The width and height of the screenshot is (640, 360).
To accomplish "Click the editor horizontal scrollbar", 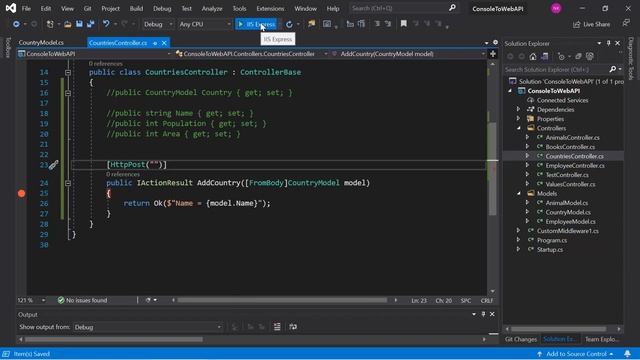I will (x=282, y=300).
